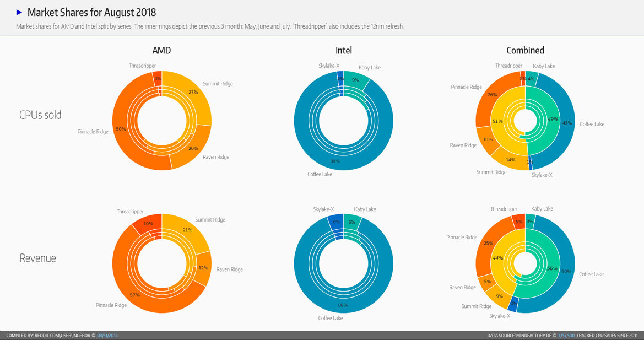
Task: Select the 21% Summit Ridge segment in AMD Revenue
Action: pos(187,230)
